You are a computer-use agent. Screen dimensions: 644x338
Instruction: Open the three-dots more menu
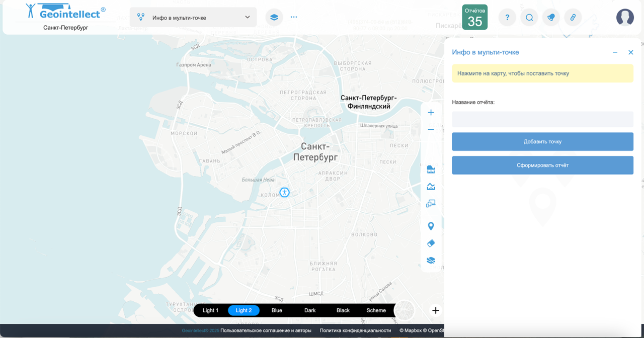(294, 17)
